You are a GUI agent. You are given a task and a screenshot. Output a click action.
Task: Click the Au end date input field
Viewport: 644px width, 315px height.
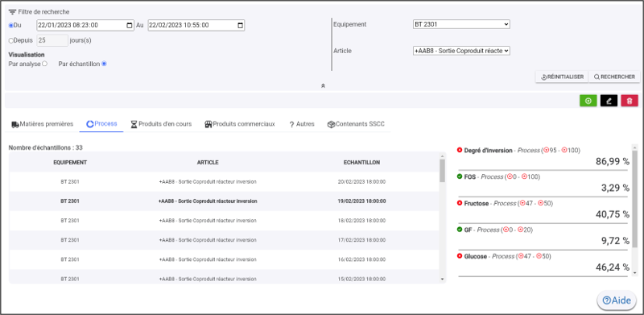[196, 25]
